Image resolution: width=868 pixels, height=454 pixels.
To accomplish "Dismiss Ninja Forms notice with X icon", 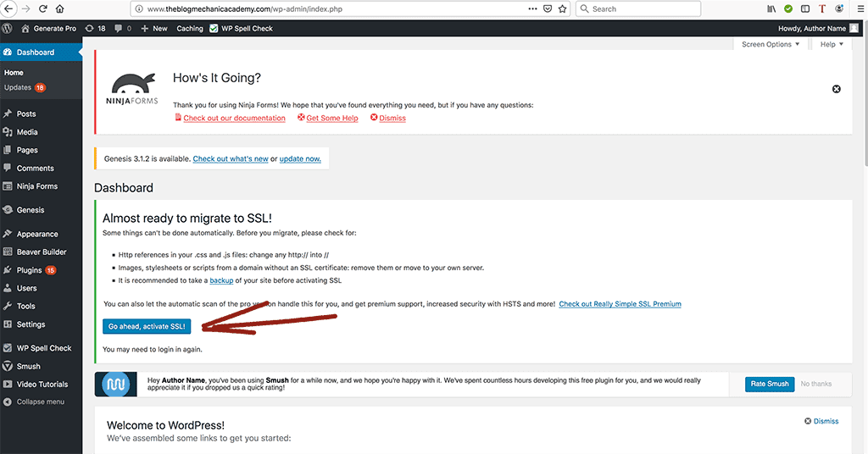I will tap(836, 89).
